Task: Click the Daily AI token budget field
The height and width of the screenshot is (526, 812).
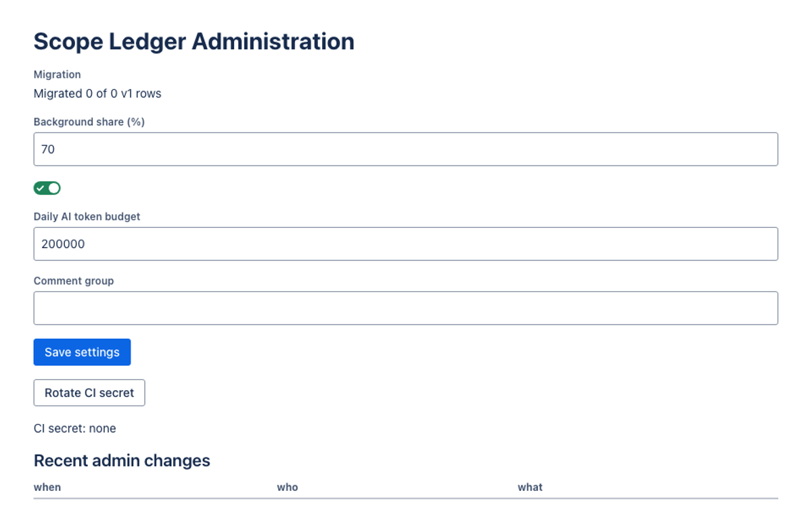Action: point(406,244)
